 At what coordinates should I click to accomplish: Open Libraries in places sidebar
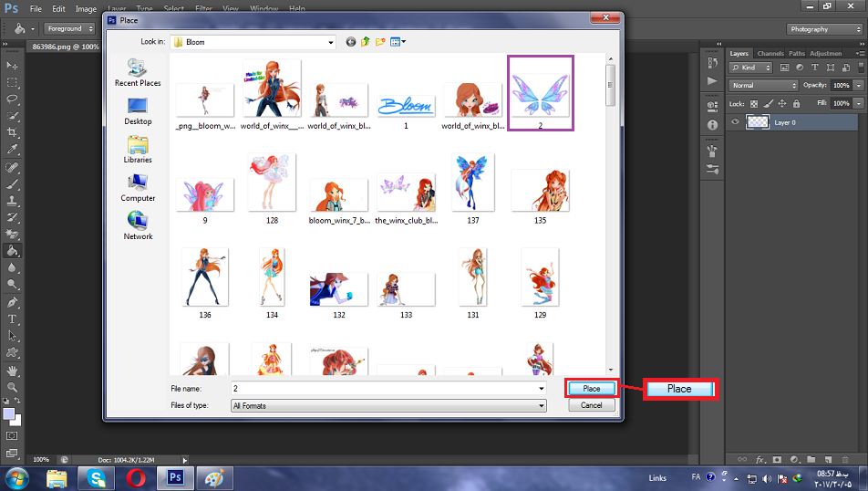pos(138,150)
